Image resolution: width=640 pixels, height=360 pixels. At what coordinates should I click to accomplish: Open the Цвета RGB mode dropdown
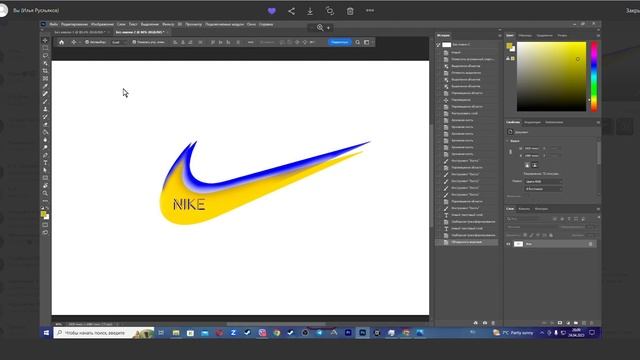[543, 181]
